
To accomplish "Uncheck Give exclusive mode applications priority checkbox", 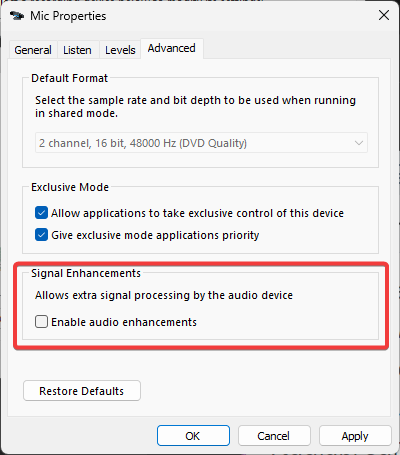I will click(x=41, y=235).
